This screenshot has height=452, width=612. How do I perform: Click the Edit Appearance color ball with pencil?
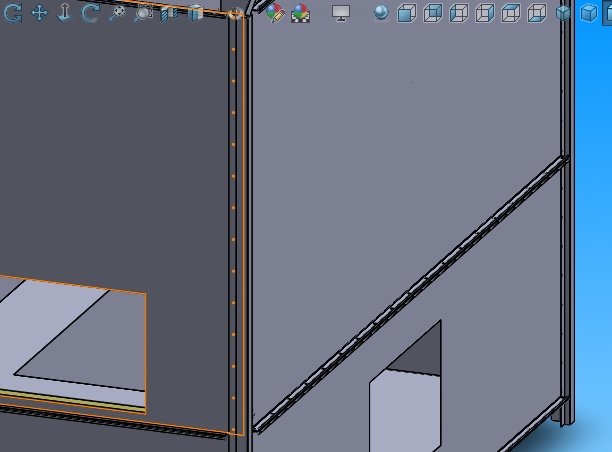pyautogui.click(x=275, y=13)
